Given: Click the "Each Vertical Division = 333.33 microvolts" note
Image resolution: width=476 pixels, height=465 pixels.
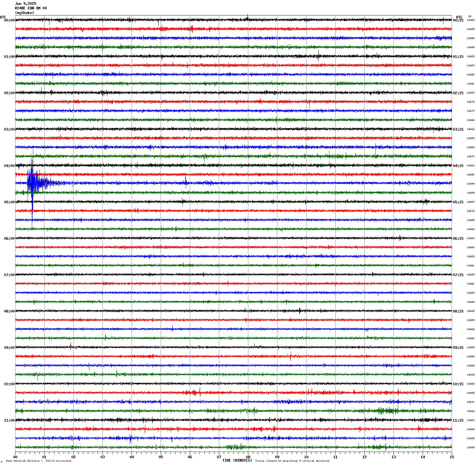Looking at the screenshot, I should click(x=39, y=461).
